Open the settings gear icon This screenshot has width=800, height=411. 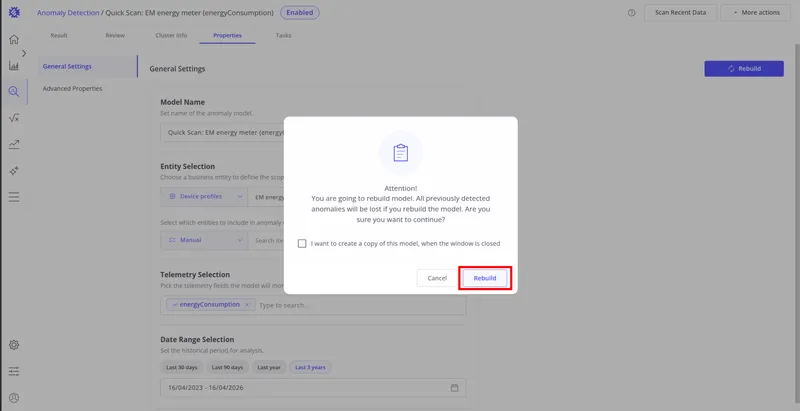(x=14, y=345)
